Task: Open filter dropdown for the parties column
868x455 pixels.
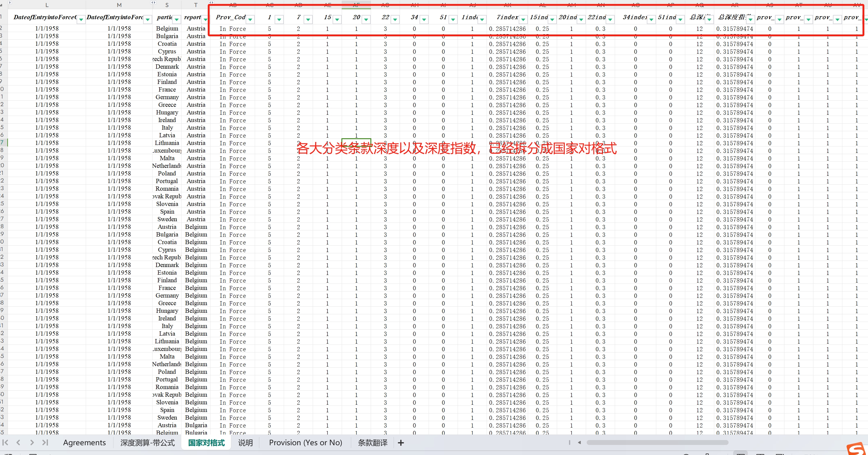Action: coord(176,20)
